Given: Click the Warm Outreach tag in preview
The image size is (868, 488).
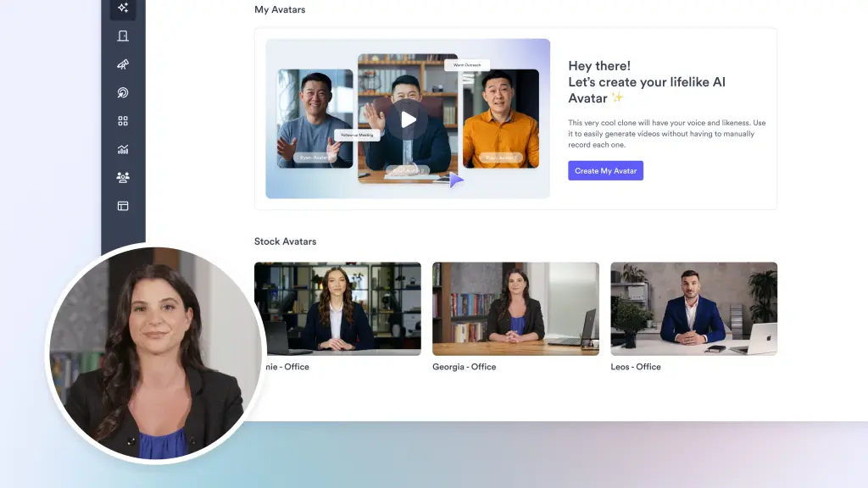Looking at the screenshot, I should [x=466, y=64].
